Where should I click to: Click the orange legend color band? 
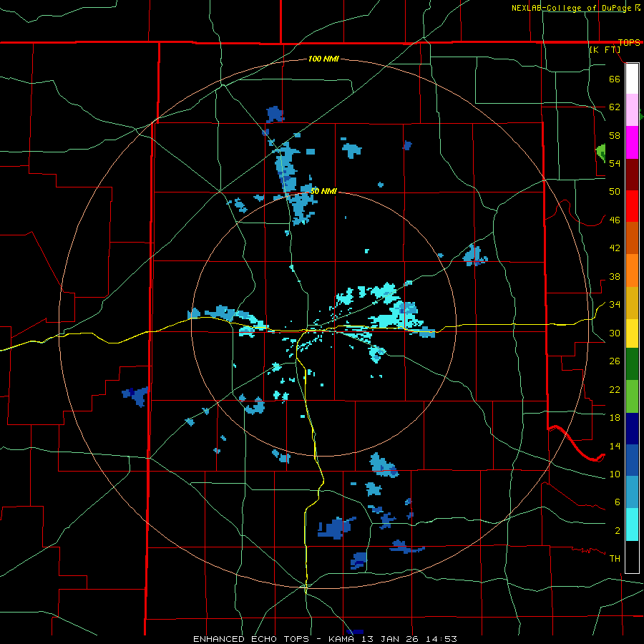point(632,270)
